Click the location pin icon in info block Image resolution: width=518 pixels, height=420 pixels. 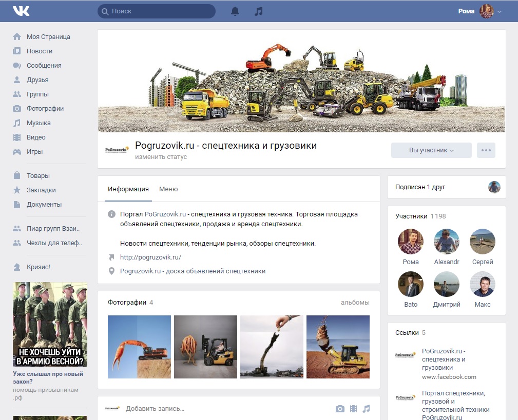pos(112,271)
